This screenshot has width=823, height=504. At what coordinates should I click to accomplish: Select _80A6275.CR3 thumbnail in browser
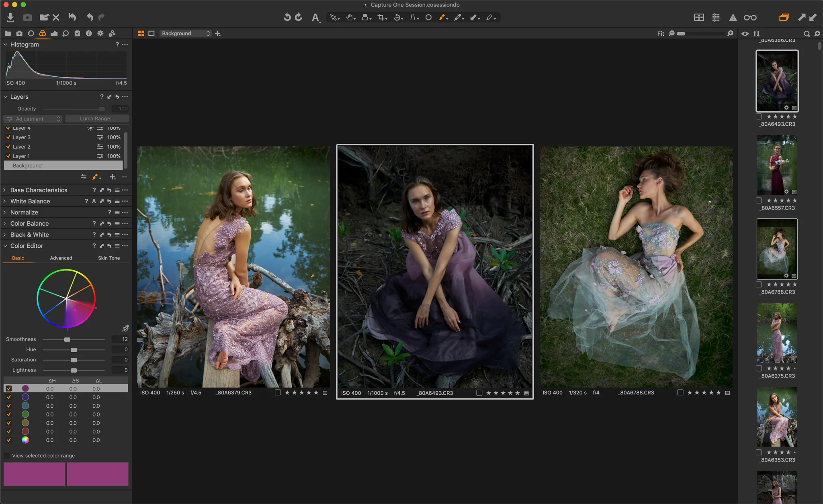click(777, 333)
